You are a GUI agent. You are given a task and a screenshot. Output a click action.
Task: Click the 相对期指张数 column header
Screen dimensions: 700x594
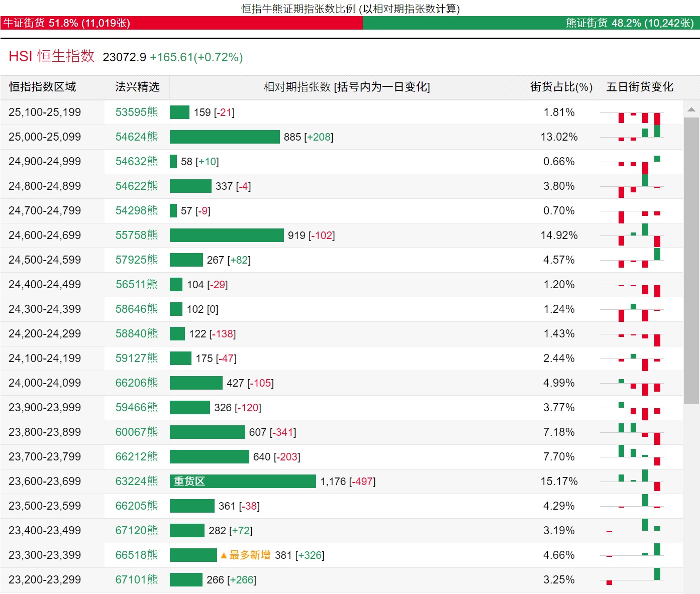[347, 87]
